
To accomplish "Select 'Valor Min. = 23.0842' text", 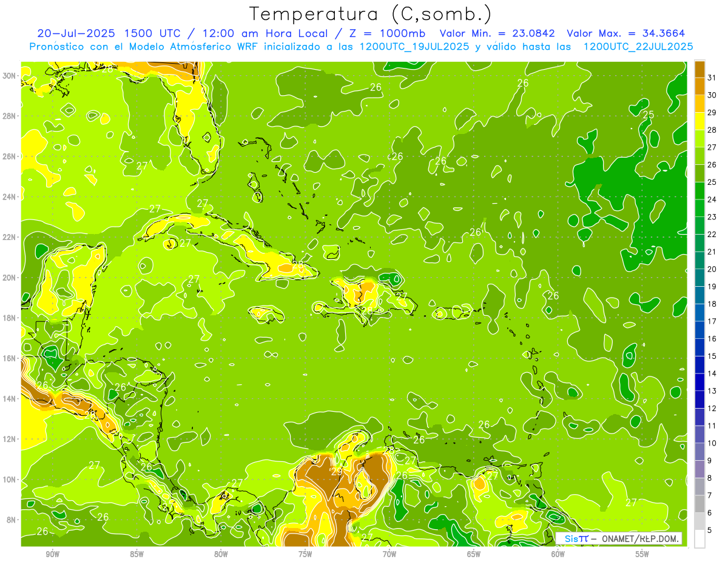I will pos(497,33).
